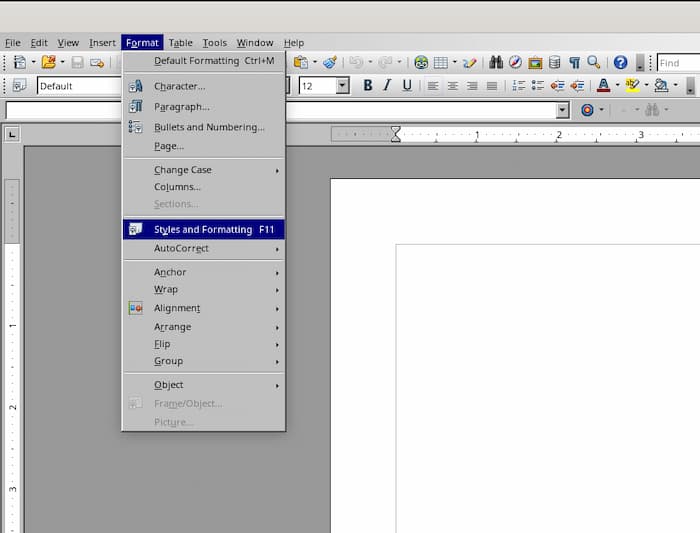Expand the AutoCorrect submenu
700x533 pixels.
(204, 248)
